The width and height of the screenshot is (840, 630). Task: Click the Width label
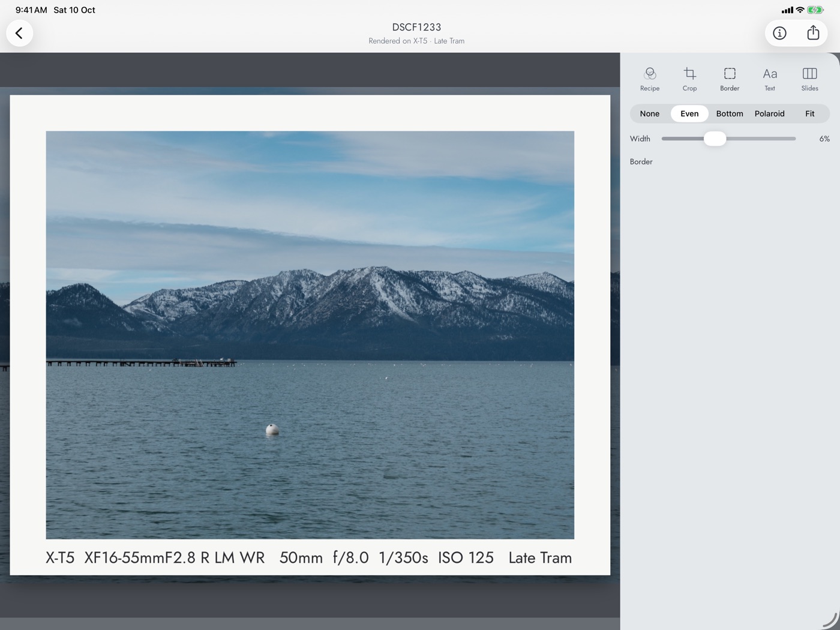[x=640, y=139]
